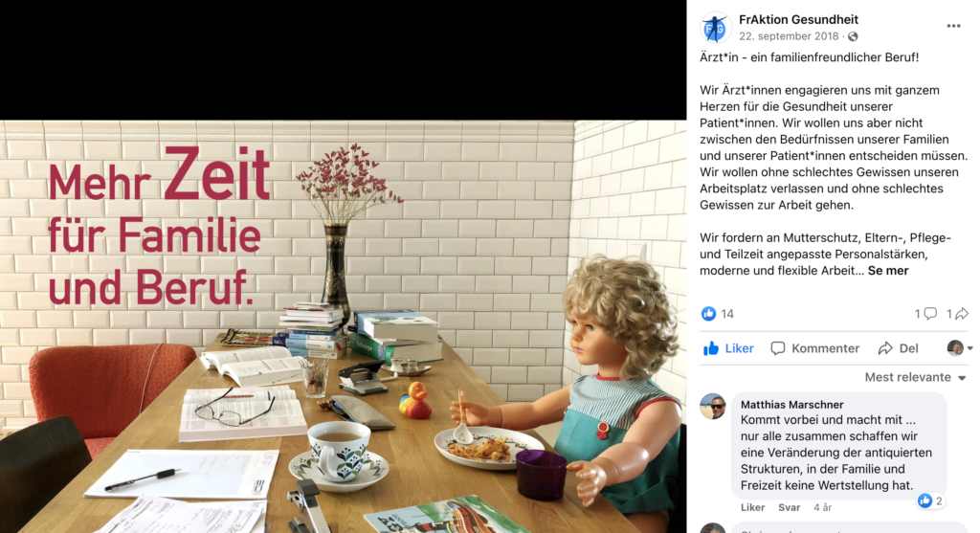Click the 22. september 2018 timestamp
This screenshot has width=980, height=533.
click(789, 36)
